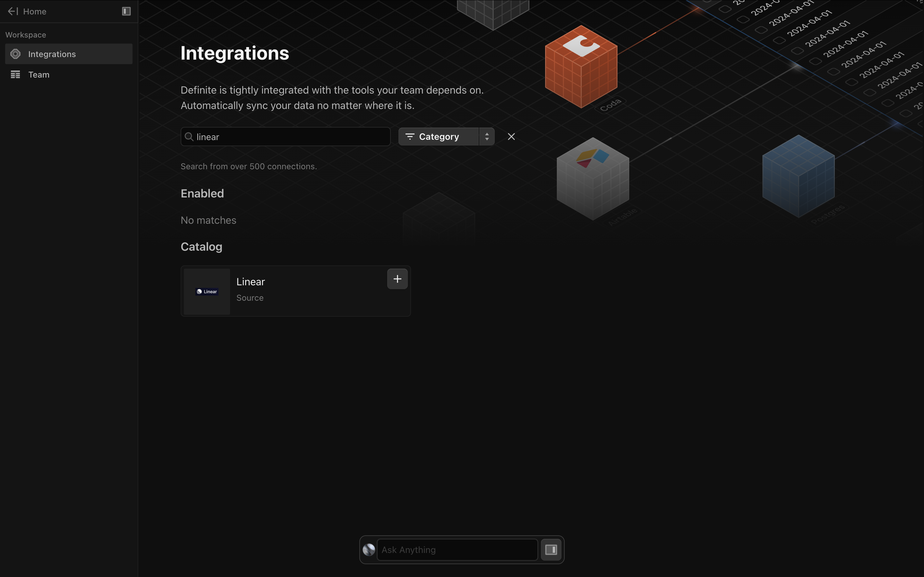Collapse the left sidebar panel icon
The height and width of the screenshot is (577, 924).
pyautogui.click(x=126, y=12)
